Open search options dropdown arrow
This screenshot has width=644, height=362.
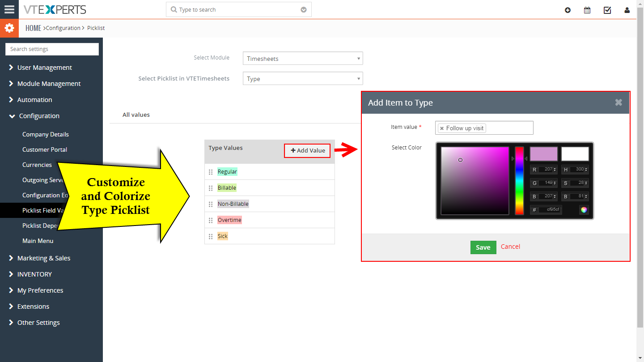click(304, 9)
